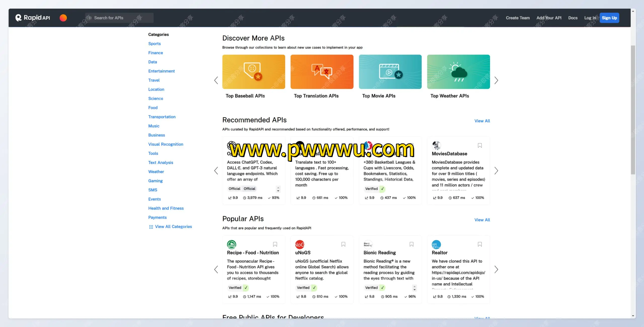Click the uNoGS red logo icon
This screenshot has height=327, width=644.
coord(300,244)
